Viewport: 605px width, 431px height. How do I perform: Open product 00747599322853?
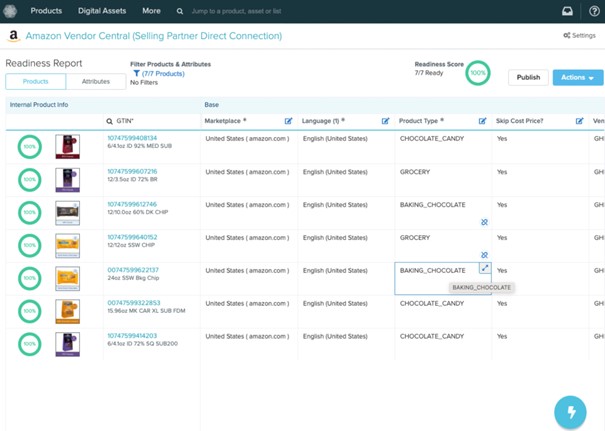pos(134,303)
